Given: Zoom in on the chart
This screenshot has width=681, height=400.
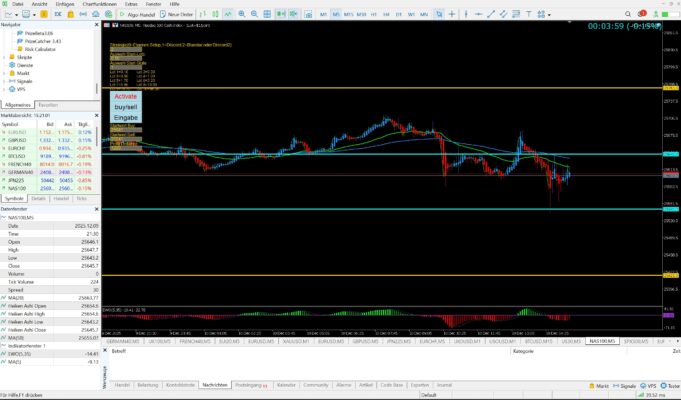Looking at the screenshot, I should (x=241, y=14).
